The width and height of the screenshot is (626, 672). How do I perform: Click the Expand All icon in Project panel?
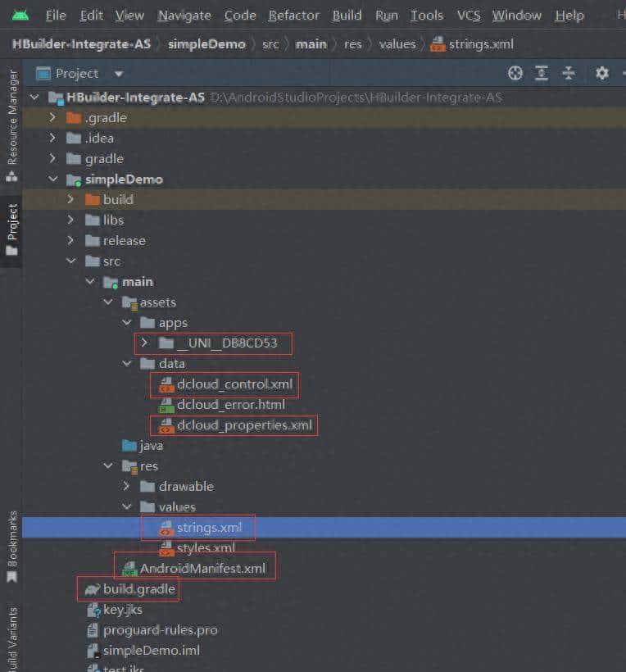[x=542, y=74]
